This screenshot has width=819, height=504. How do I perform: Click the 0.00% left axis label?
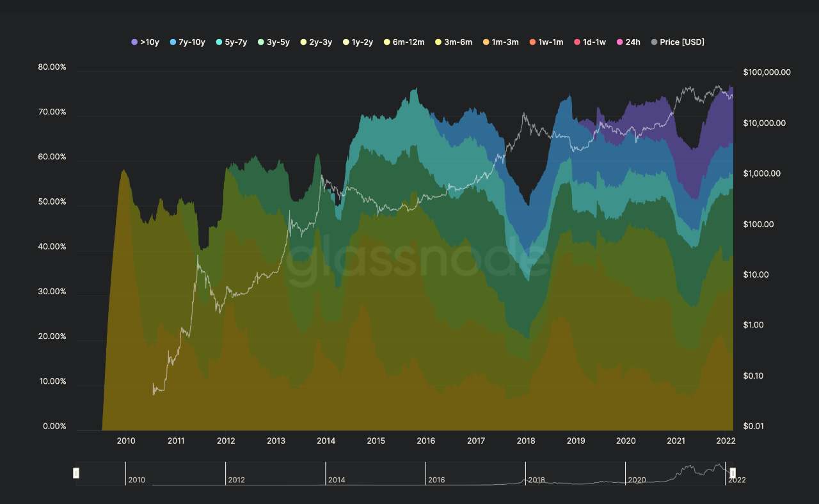pos(54,426)
